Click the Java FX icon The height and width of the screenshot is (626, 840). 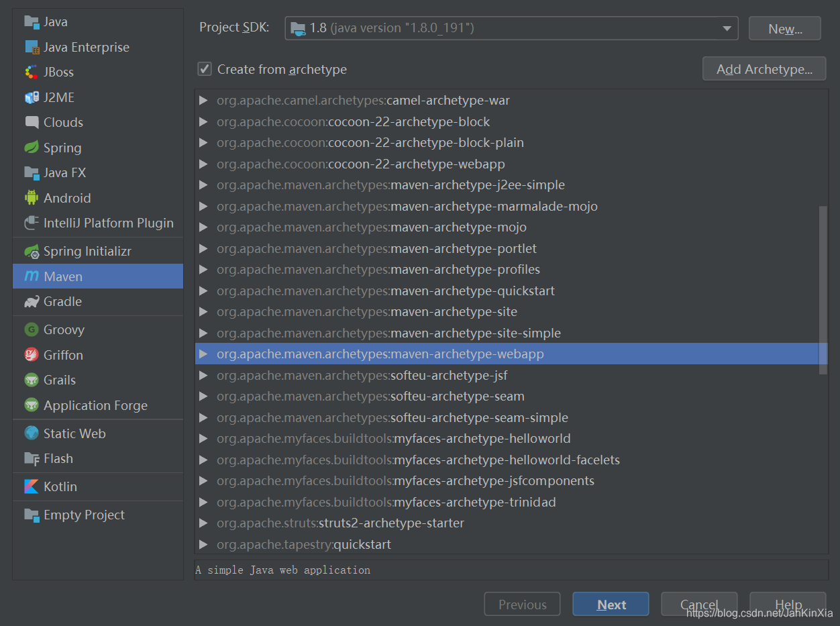pyautogui.click(x=32, y=172)
